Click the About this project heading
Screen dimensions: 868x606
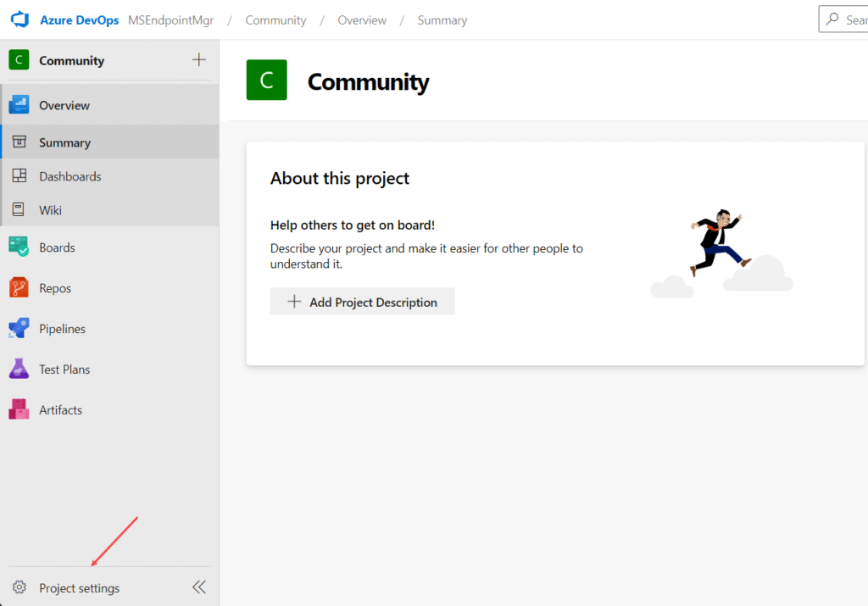[x=340, y=178]
